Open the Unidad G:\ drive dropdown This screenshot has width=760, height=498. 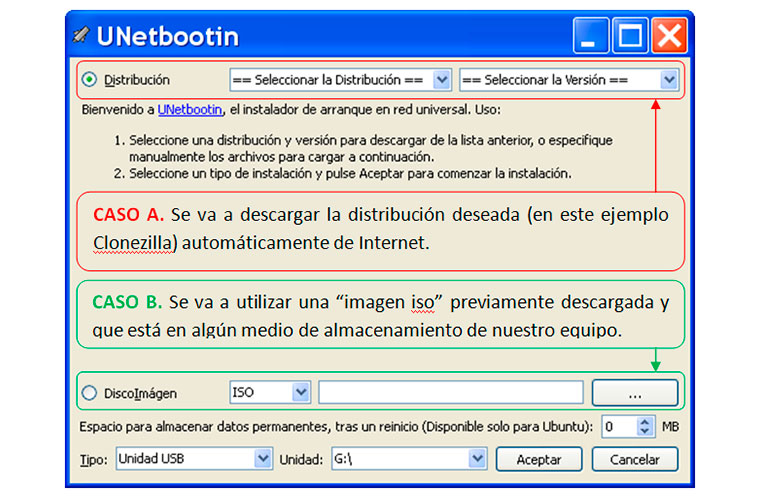[x=409, y=459]
